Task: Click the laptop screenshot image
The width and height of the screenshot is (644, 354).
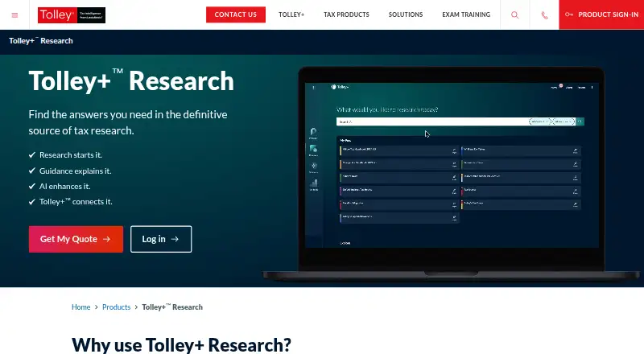Action: click(x=451, y=173)
